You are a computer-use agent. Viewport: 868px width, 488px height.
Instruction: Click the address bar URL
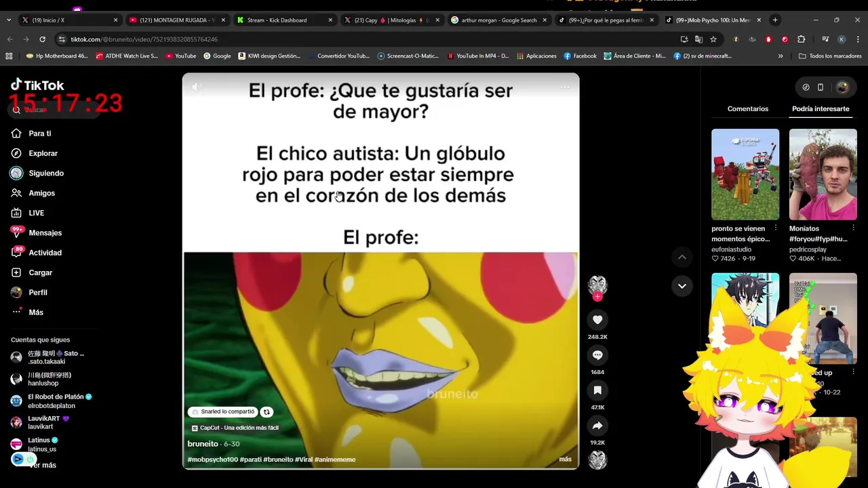(144, 39)
